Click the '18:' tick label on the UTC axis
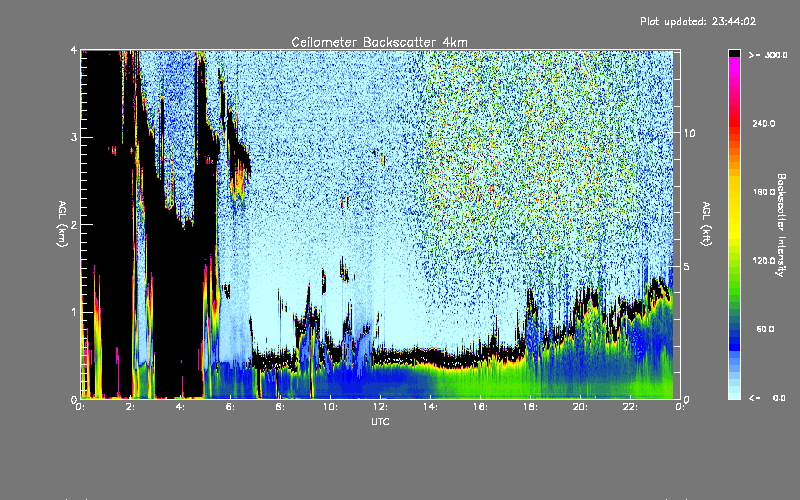The width and height of the screenshot is (800, 500). click(x=530, y=407)
